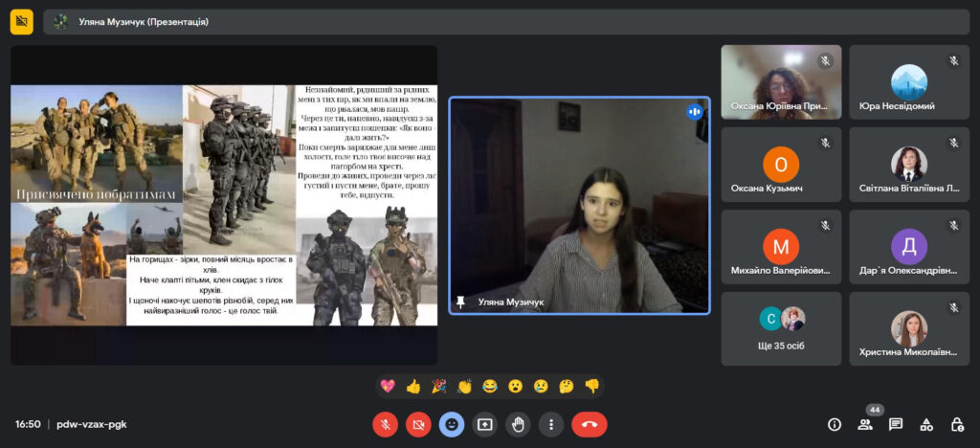Open the chat with everyone panel

(896, 424)
